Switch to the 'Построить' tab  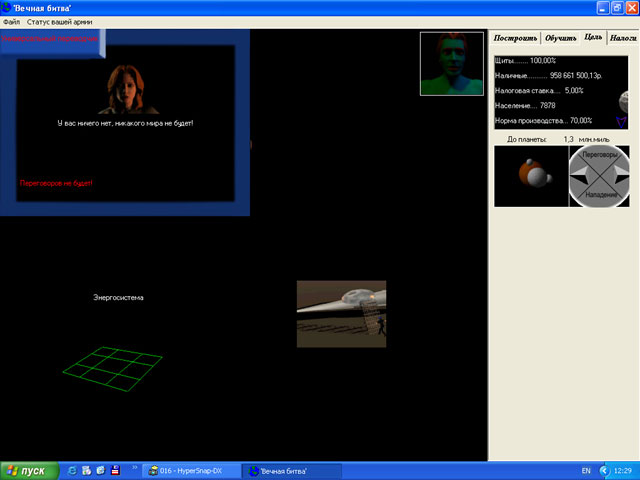pyautogui.click(x=515, y=37)
